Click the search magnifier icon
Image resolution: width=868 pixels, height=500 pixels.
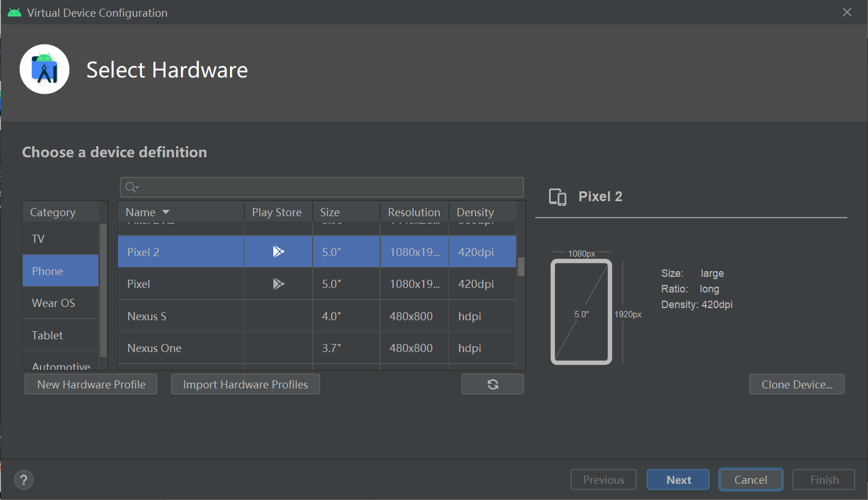132,187
